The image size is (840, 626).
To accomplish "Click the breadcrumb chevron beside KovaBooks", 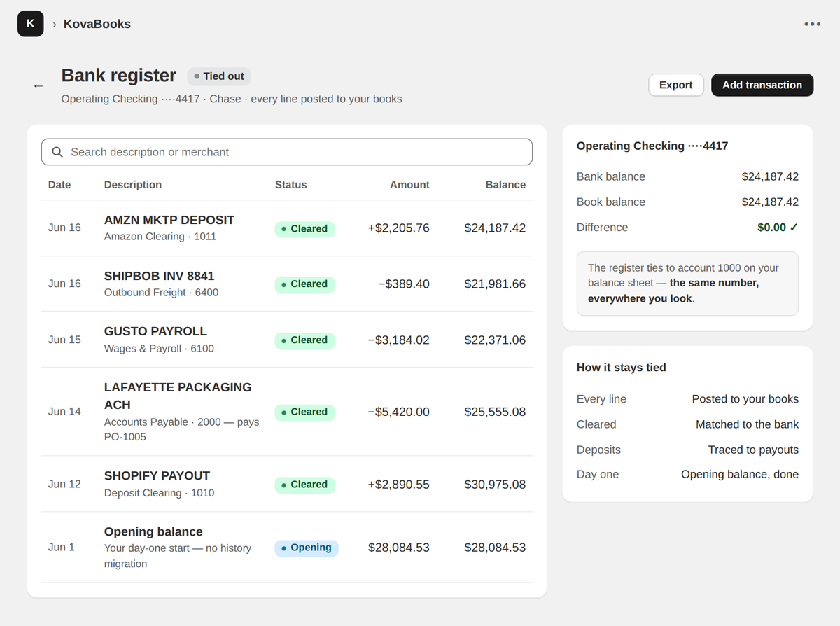I will pos(55,25).
